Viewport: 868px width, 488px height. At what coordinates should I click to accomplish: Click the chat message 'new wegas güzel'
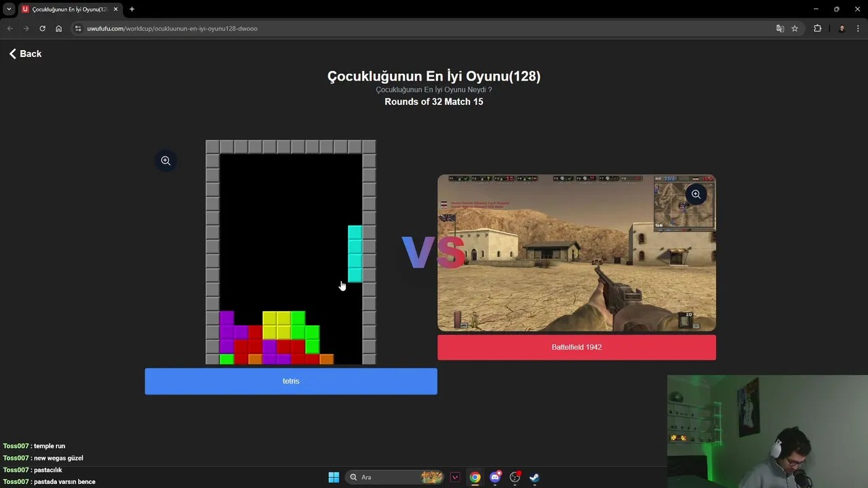click(x=58, y=458)
